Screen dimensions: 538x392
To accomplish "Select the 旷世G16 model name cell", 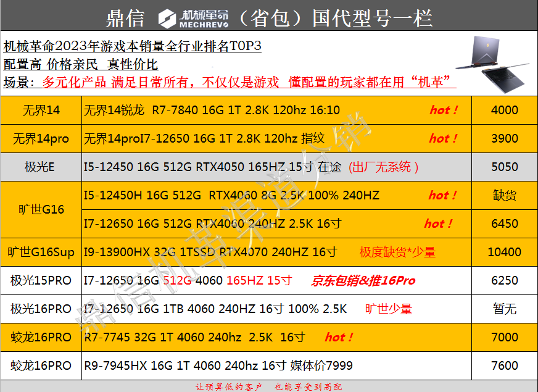I will 41,210.
